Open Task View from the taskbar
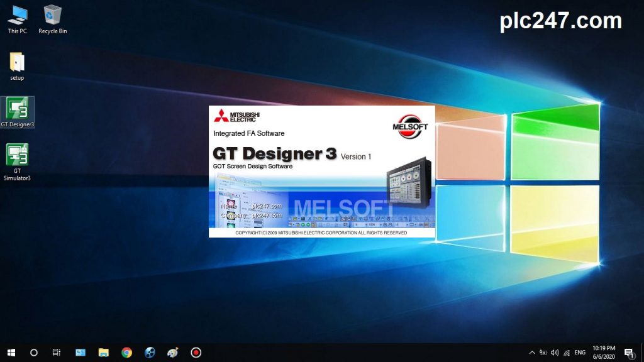Image resolution: width=644 pixels, height=362 pixels. point(56,353)
